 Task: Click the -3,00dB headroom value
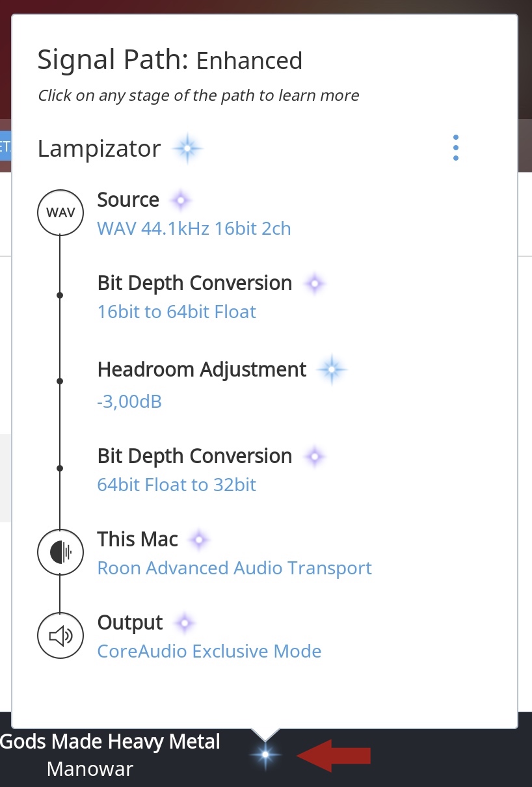pos(129,401)
